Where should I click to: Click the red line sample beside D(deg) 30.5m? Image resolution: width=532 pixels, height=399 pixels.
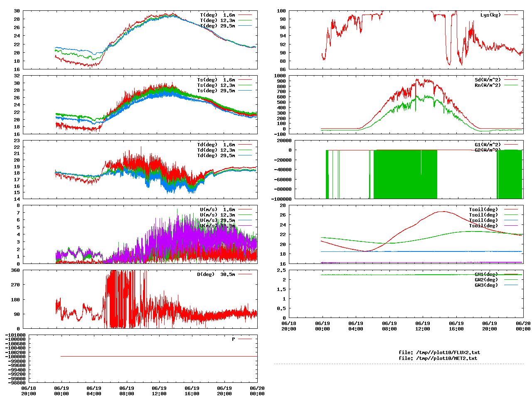point(245,274)
